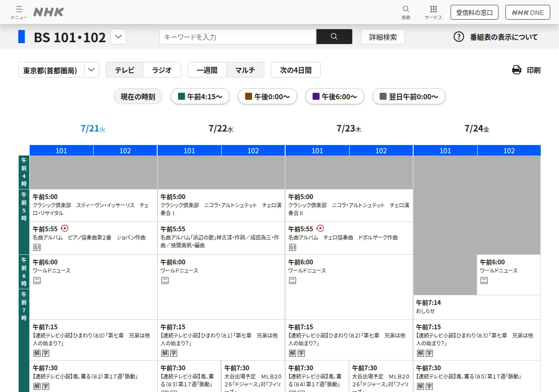Go to NHK home via logo
The width and height of the screenshot is (559, 392).
pyautogui.click(x=48, y=12)
